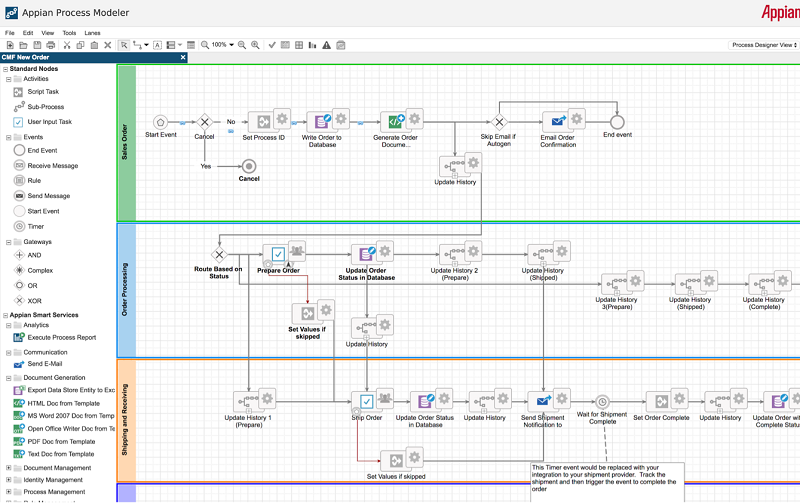The height and width of the screenshot is (503, 800).
Task: Click the Print toolbar icon
Action: click(51, 45)
